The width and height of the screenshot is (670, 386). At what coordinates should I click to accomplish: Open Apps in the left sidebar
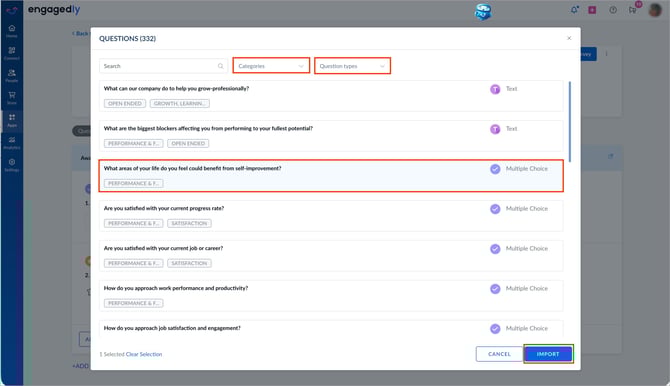(12, 120)
